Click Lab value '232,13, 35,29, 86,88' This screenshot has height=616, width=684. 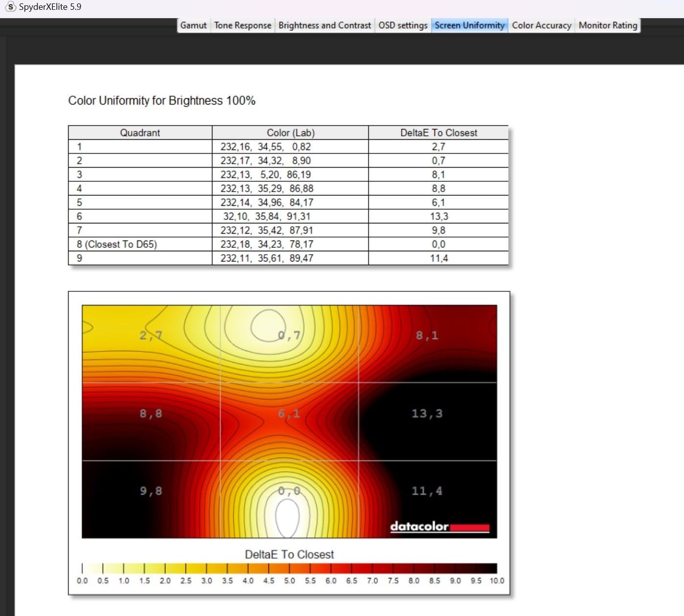click(x=267, y=188)
